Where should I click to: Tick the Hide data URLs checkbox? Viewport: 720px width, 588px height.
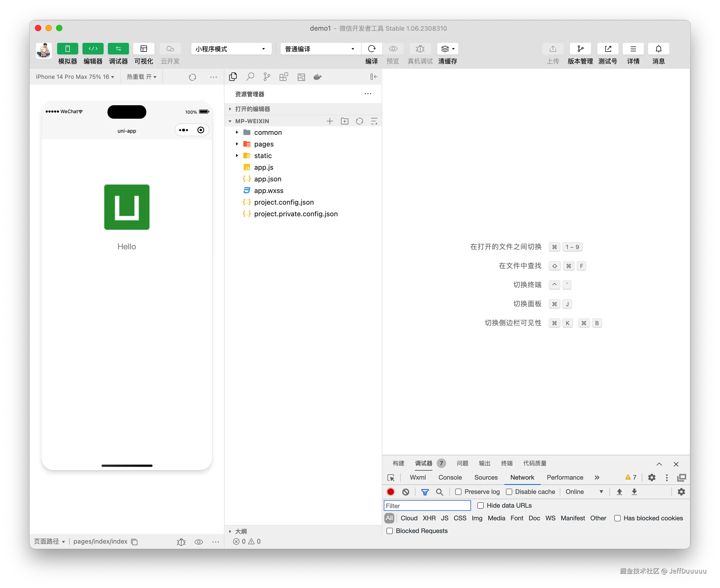(480, 506)
